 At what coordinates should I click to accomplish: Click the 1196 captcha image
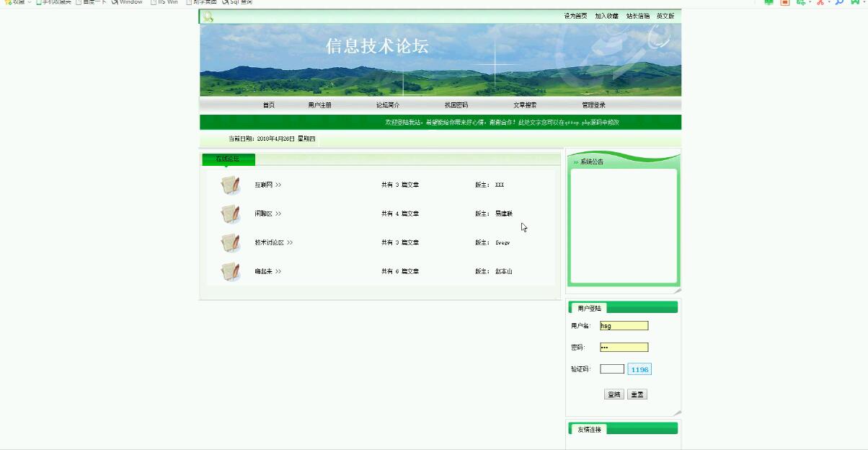639,369
